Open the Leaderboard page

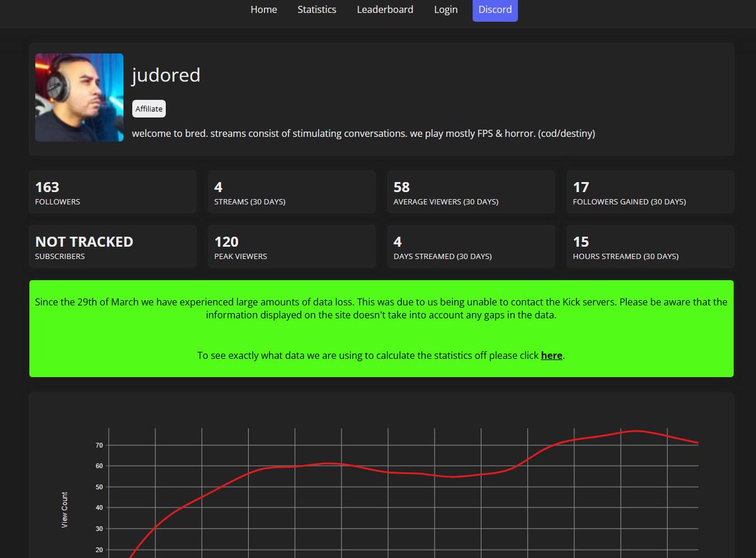385,9
